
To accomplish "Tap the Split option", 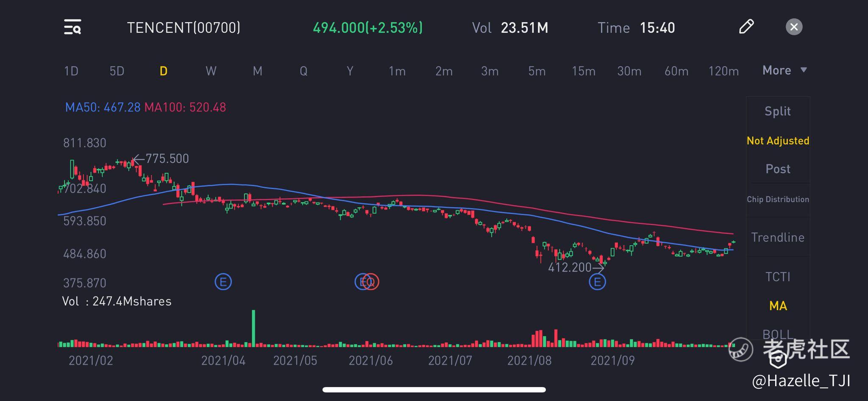I will (x=778, y=111).
